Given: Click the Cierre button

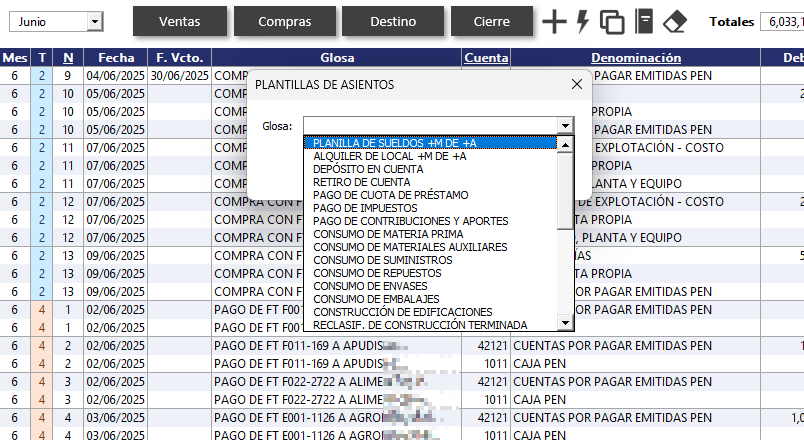Looking at the screenshot, I should [x=492, y=22].
